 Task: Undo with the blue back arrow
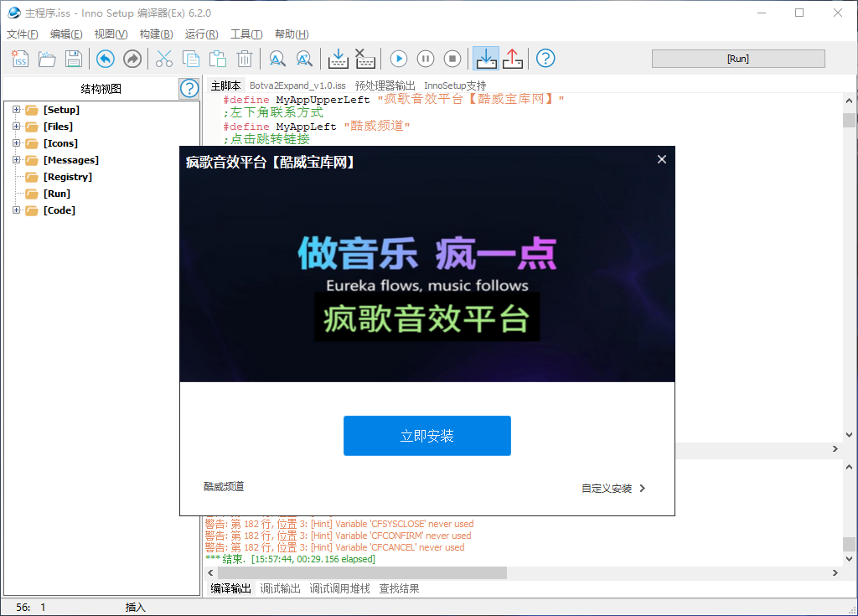(106, 59)
